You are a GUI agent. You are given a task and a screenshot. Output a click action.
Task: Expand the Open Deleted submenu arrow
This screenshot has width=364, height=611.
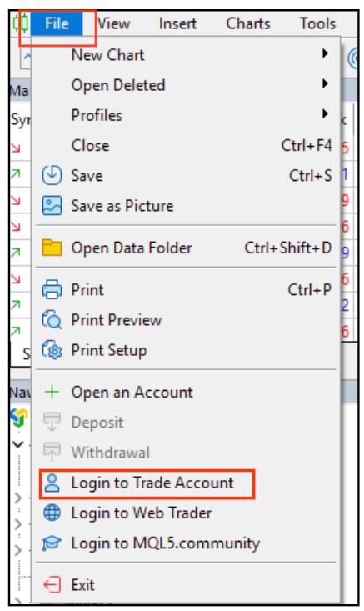tap(325, 83)
